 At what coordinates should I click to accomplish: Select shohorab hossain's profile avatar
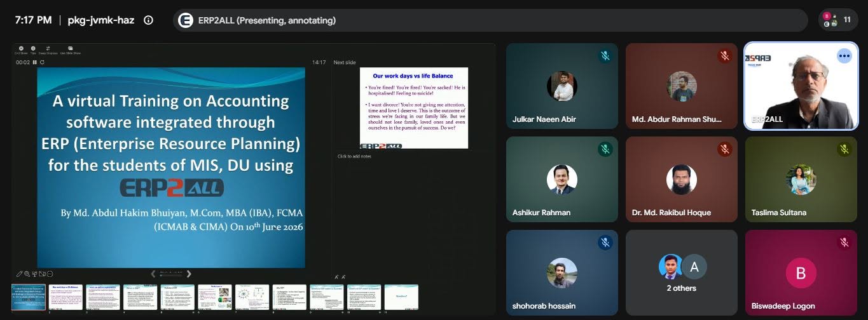pyautogui.click(x=562, y=273)
